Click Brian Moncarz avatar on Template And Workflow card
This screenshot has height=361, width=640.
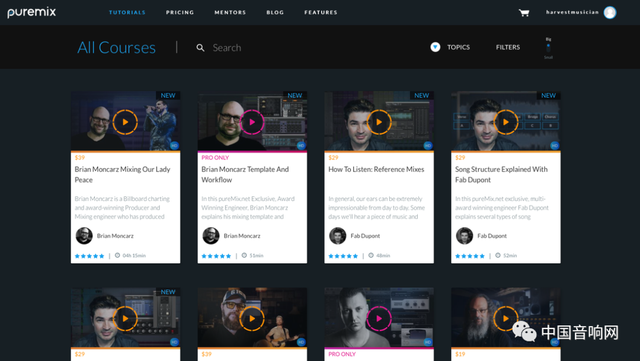(211, 236)
